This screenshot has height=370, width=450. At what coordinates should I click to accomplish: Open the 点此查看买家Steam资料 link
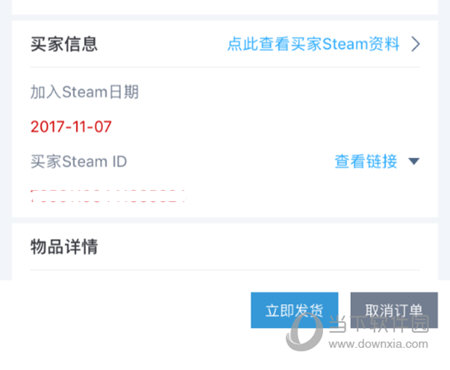click(313, 44)
